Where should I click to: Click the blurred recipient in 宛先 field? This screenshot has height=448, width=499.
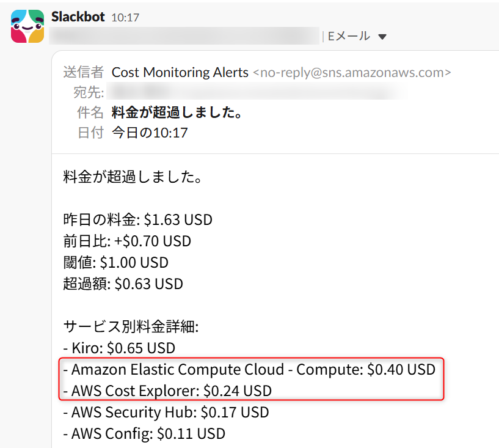[x=257, y=92]
